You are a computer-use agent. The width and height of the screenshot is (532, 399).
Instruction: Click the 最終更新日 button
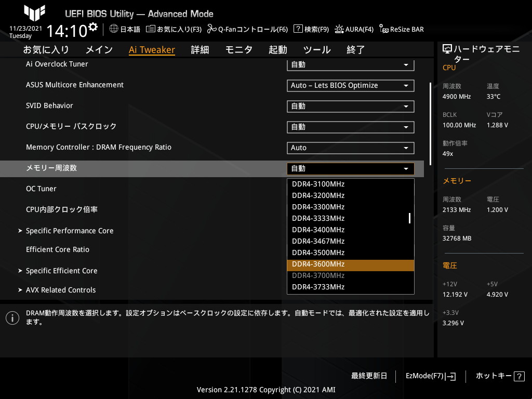pos(369,376)
